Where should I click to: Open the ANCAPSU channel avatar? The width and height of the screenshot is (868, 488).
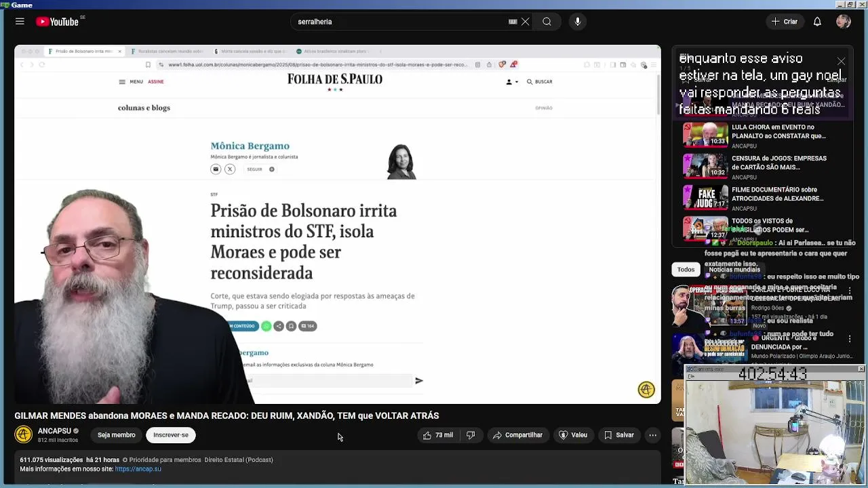(x=24, y=434)
